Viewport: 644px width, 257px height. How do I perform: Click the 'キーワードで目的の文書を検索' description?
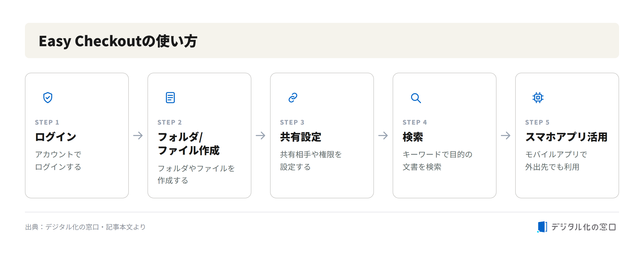tap(438, 160)
